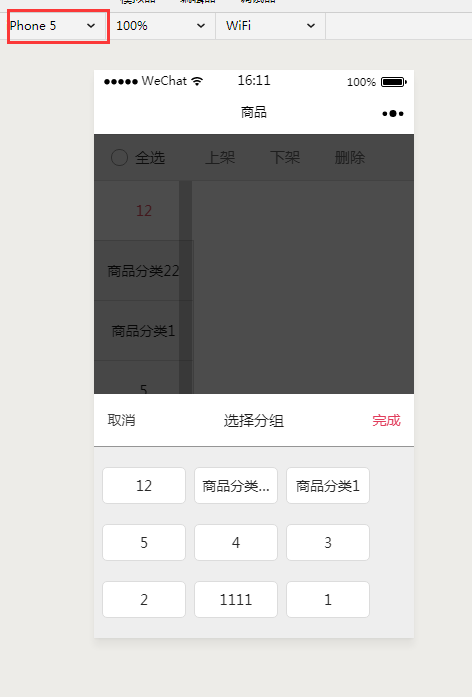Click 下架 in the dimmed action bar
This screenshot has width=472, height=697.
(x=285, y=157)
